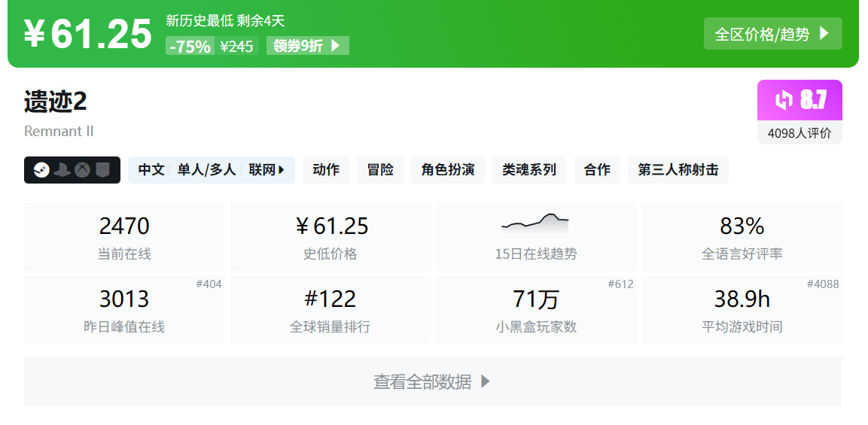Select the 冒险 genre tag
The image size is (868, 425).
380,170
